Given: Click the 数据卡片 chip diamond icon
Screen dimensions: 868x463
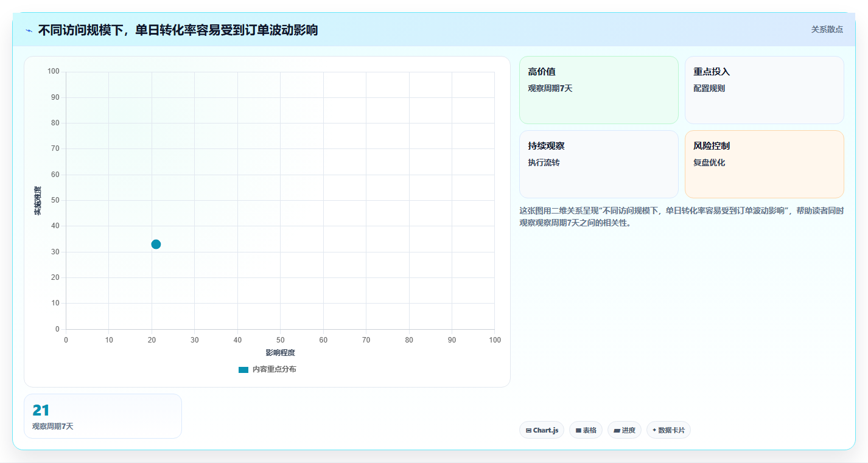Looking at the screenshot, I should coord(654,430).
